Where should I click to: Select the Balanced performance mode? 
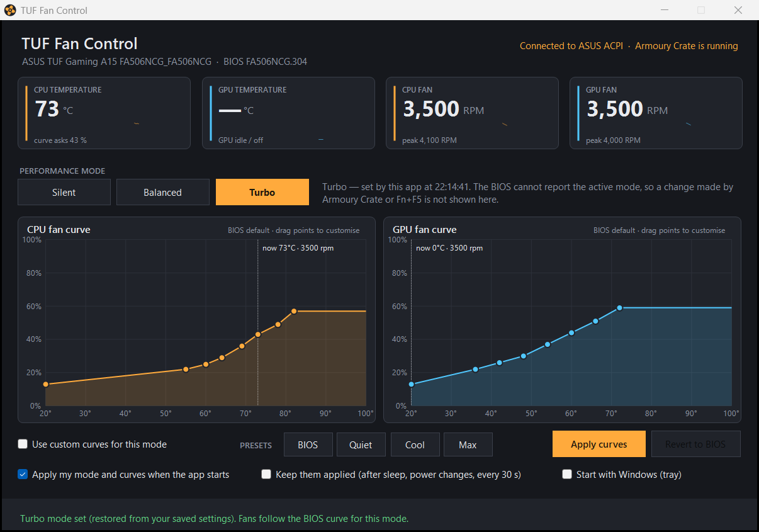pos(162,192)
